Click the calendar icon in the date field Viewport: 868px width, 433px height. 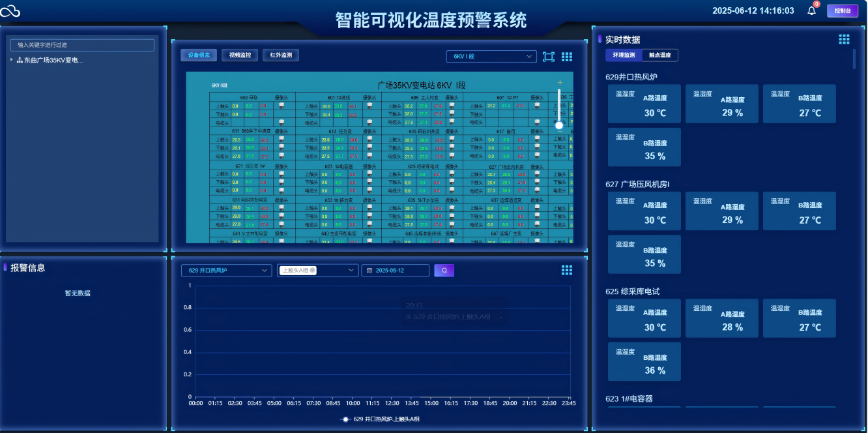click(x=369, y=270)
